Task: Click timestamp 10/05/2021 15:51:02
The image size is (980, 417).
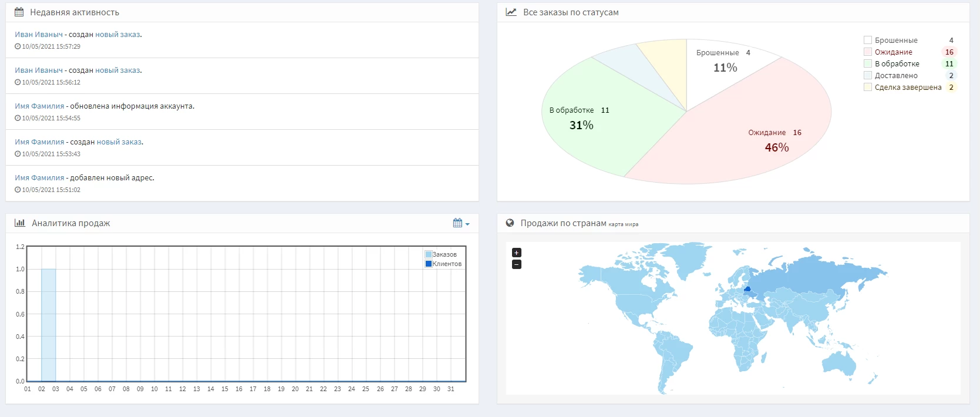Action: pos(51,190)
